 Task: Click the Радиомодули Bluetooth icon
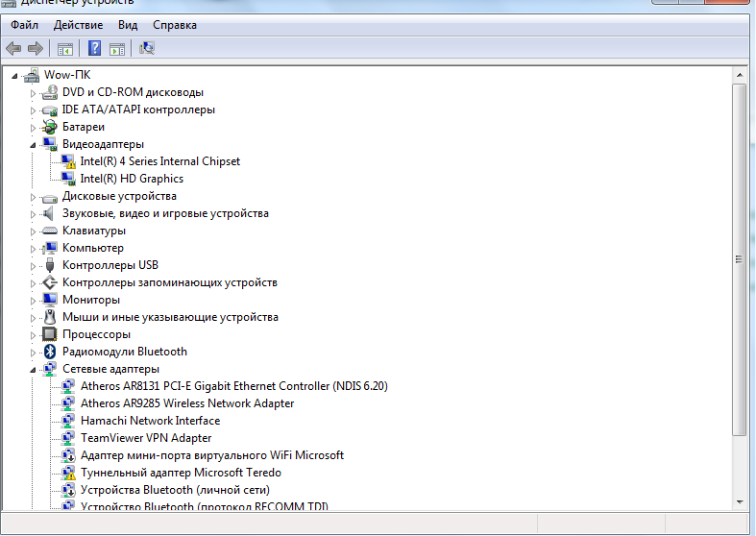point(50,352)
